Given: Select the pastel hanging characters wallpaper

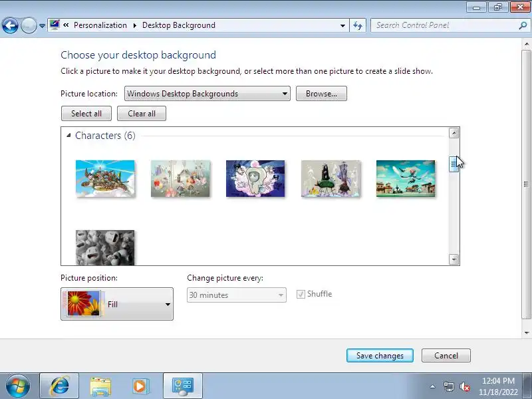Looking at the screenshot, I should pyautogui.click(x=180, y=178).
